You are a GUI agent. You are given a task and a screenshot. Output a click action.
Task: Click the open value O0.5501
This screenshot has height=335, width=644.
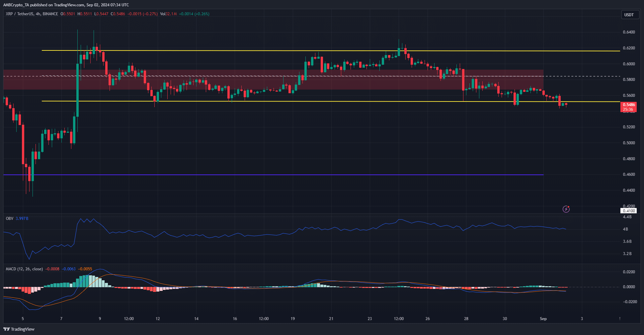[68, 14]
